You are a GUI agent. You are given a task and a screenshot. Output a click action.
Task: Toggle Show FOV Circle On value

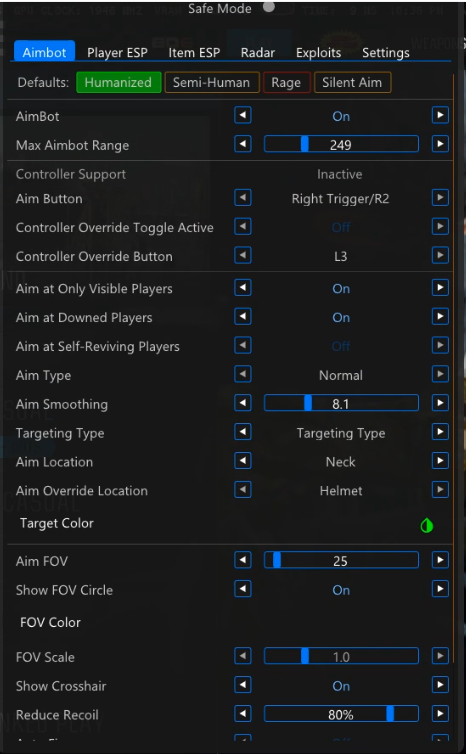pos(341,590)
